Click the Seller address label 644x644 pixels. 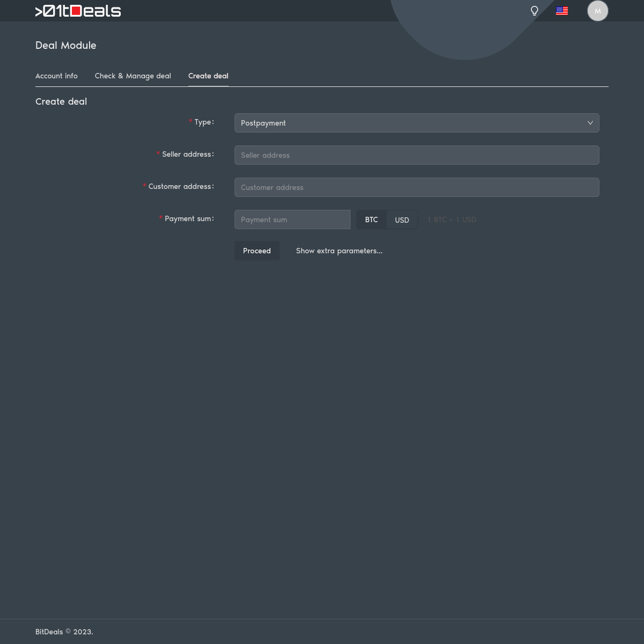click(187, 154)
